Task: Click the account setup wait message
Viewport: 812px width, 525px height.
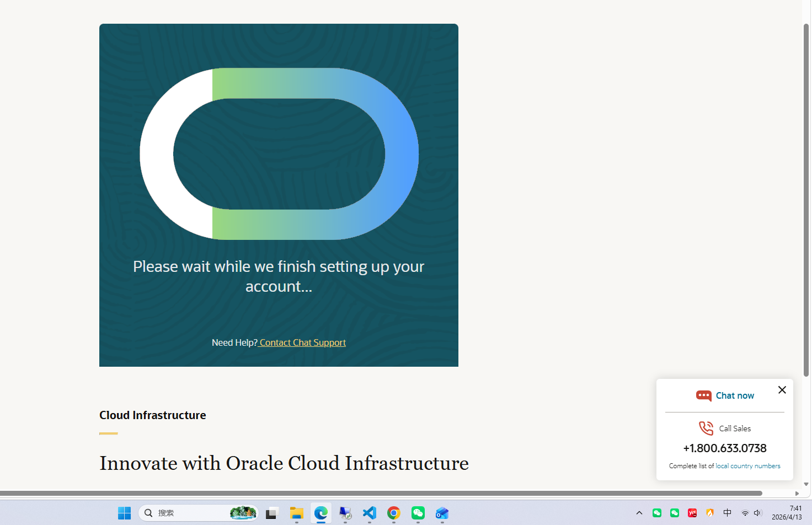Action: tap(279, 276)
